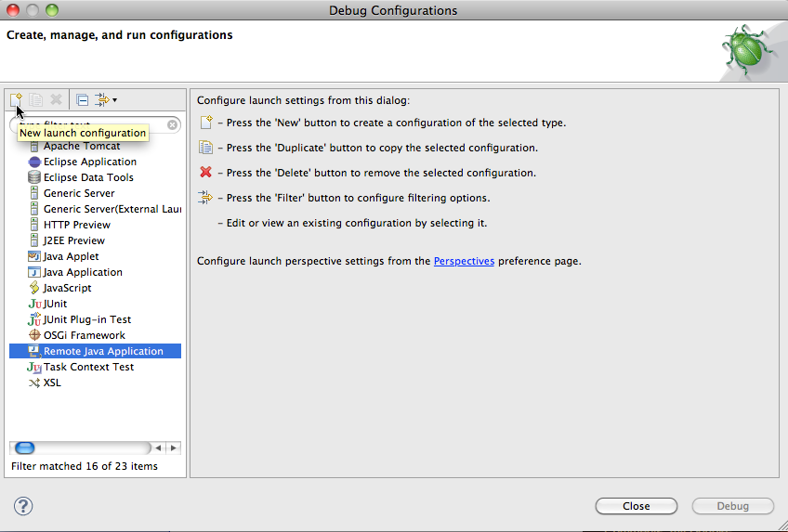
Task: Click 'Create, manage, and run configurations' heading
Action: 120,35
